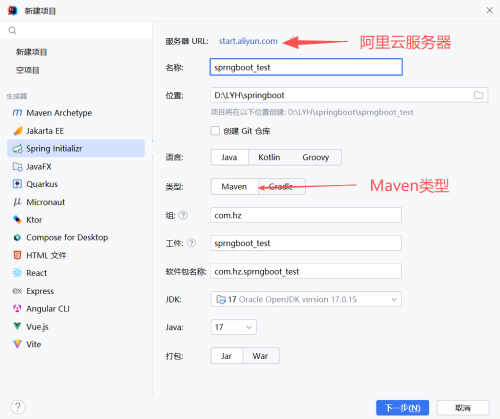Open the Spring Initializr generator entry

click(x=76, y=148)
